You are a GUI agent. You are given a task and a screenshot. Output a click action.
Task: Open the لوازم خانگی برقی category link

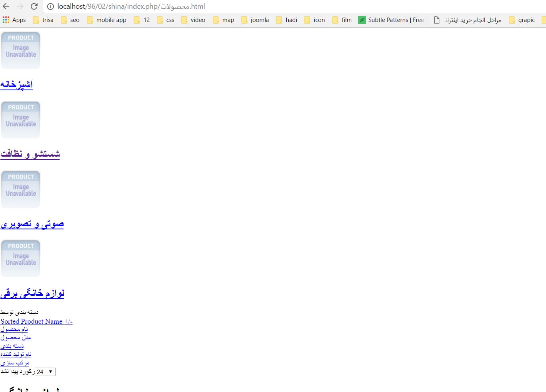(x=32, y=293)
